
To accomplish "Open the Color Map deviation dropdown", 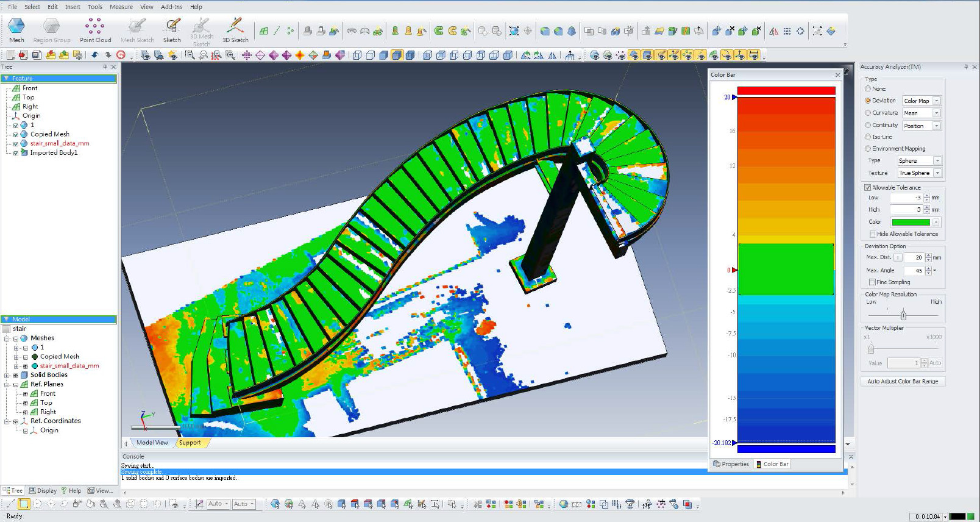I will (937, 101).
